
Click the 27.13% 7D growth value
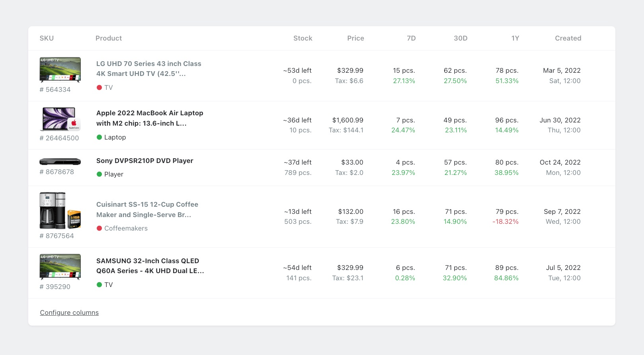point(404,81)
